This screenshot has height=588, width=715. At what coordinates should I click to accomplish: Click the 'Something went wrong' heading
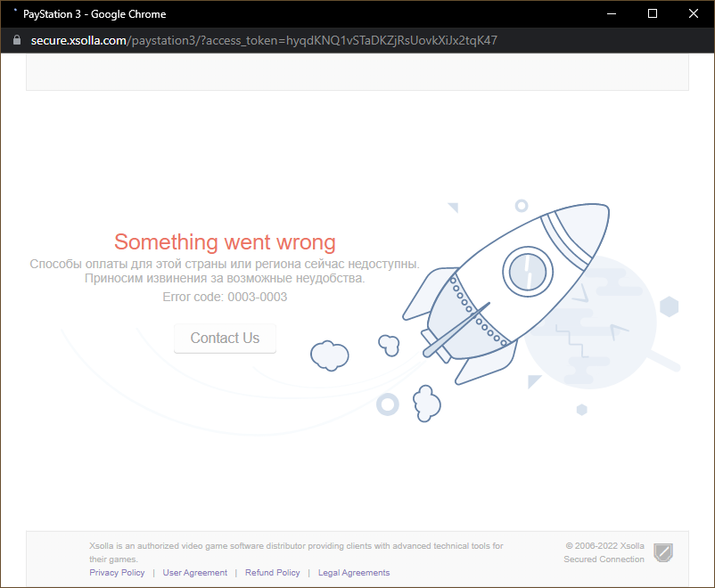coord(225,241)
